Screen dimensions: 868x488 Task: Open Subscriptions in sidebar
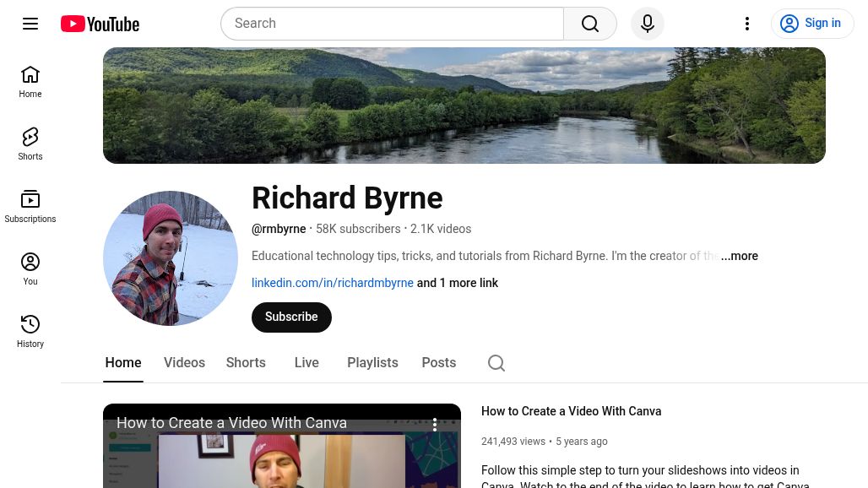click(30, 206)
